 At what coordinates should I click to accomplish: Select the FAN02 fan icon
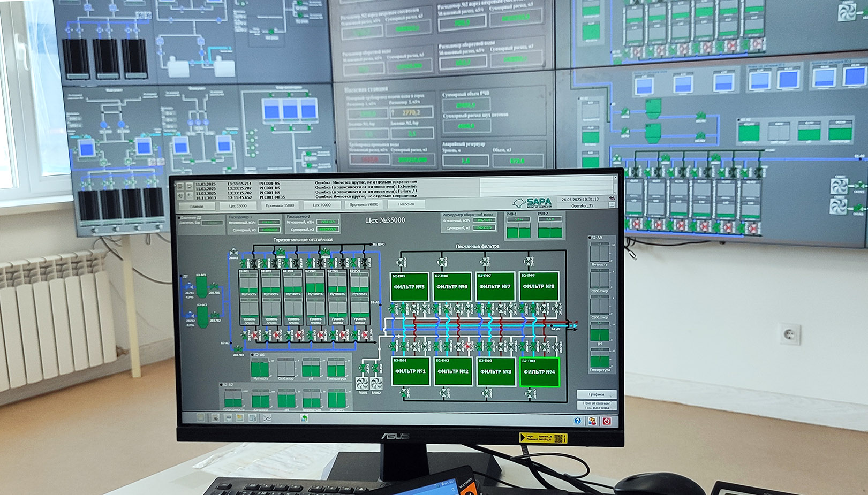pyautogui.click(x=376, y=383)
